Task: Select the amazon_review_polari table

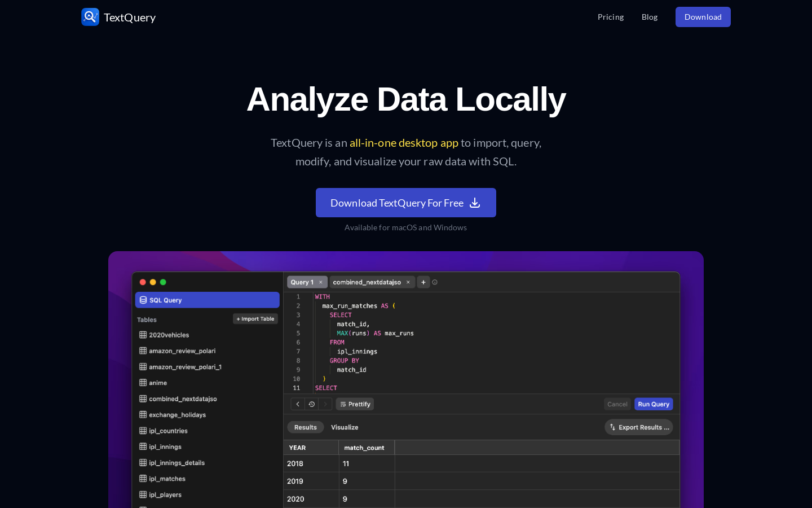Action: (182, 351)
